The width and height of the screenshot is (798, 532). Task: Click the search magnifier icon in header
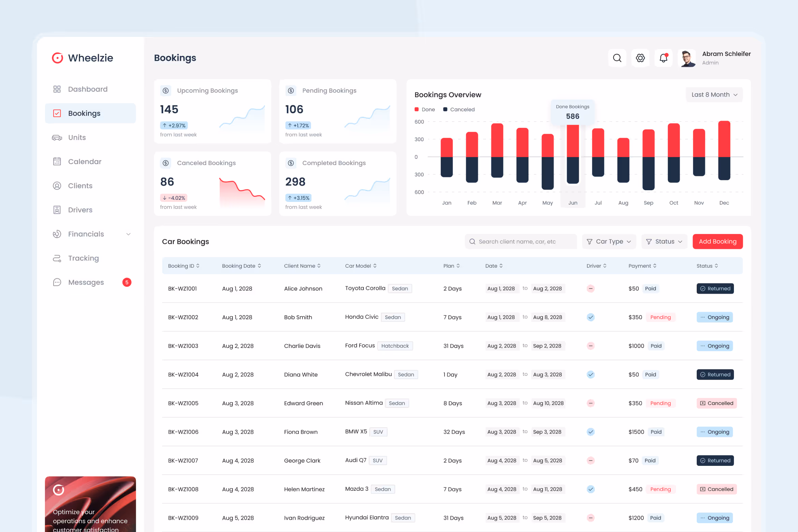tap(617, 58)
